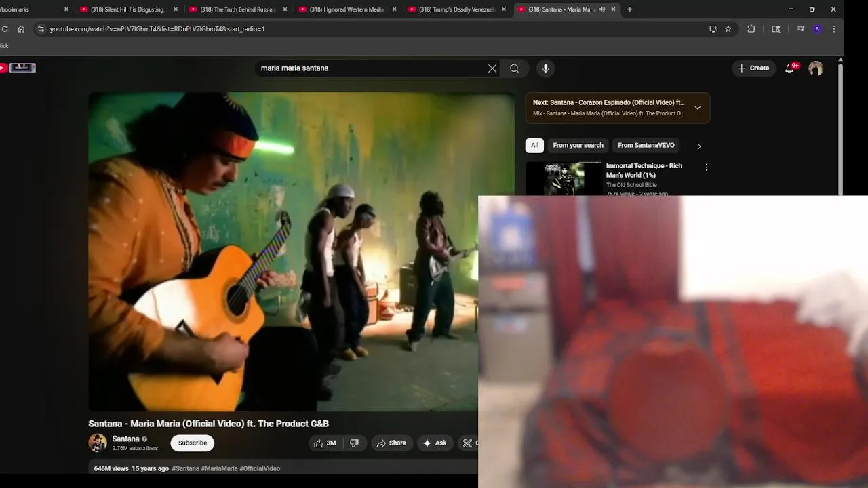Close the bookmarks browser tab
This screenshot has width=868, height=488.
66,9
